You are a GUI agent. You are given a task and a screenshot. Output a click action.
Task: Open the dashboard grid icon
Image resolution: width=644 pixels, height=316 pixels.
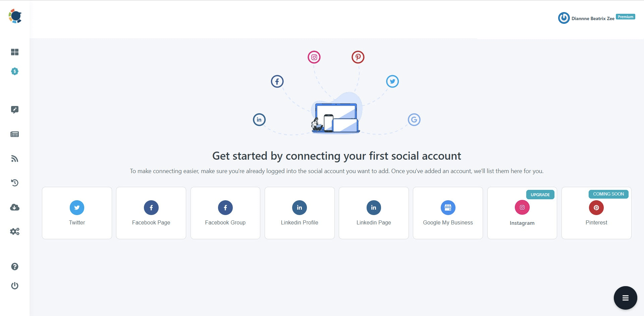[15, 52]
